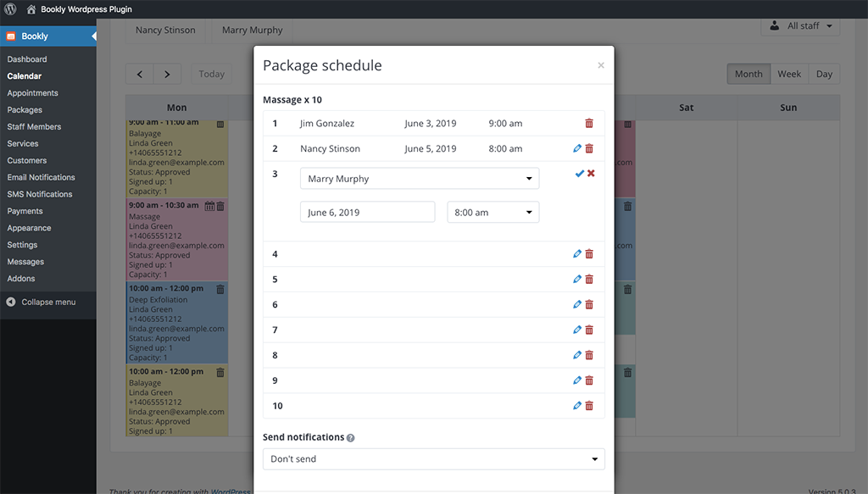This screenshot has height=494, width=868.
Task: Confirm row 3 with the blue checkmark
Action: point(579,174)
